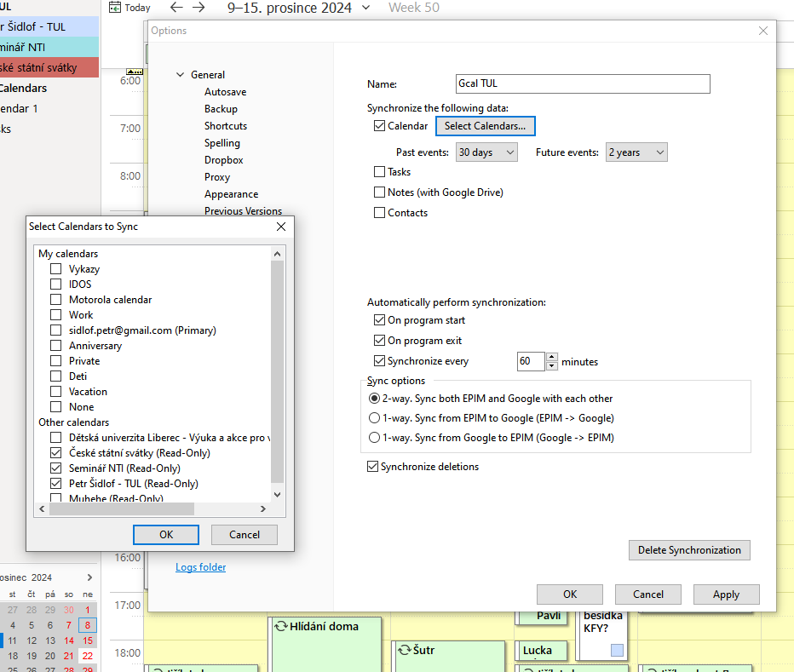Select 2-way sync radio option
The height and width of the screenshot is (672, 794).
tap(374, 399)
